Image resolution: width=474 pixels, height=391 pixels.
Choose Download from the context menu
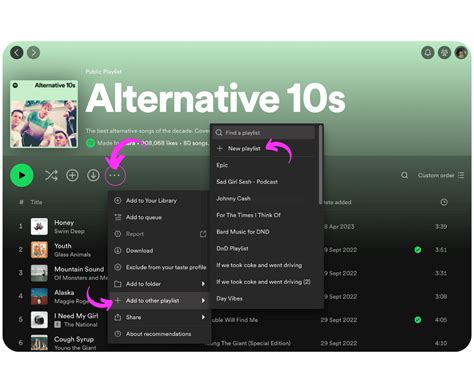click(x=159, y=250)
